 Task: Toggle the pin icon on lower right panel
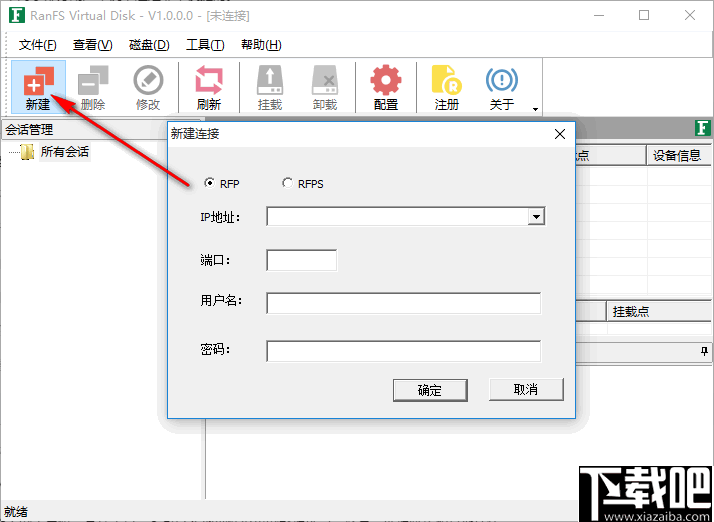click(704, 351)
